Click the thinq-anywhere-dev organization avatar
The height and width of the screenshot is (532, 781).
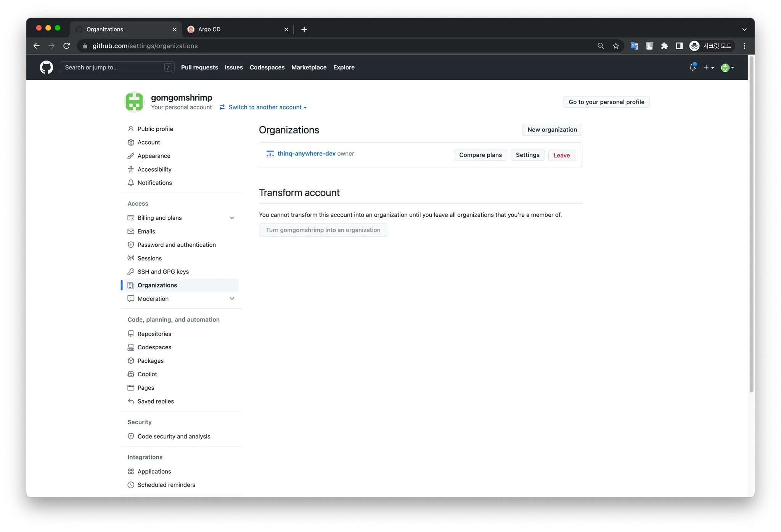(270, 154)
